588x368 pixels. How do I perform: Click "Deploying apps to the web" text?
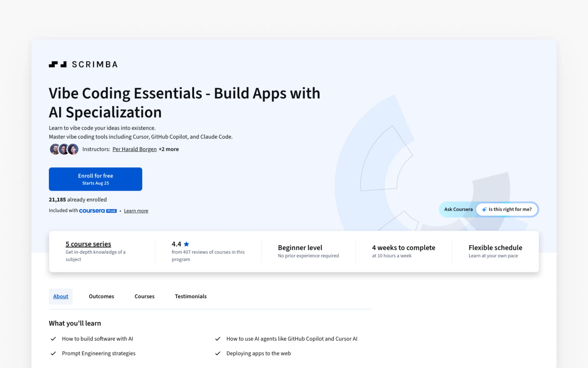[x=258, y=353]
